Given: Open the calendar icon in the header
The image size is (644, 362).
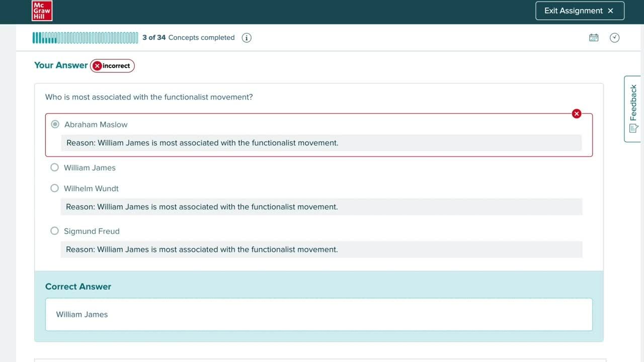Looking at the screenshot, I should pos(594,38).
